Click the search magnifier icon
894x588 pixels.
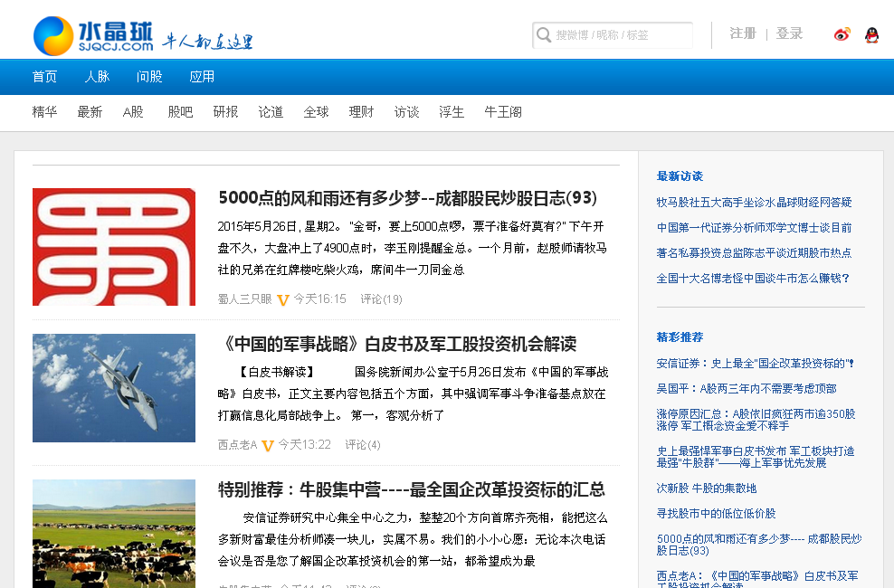click(544, 35)
